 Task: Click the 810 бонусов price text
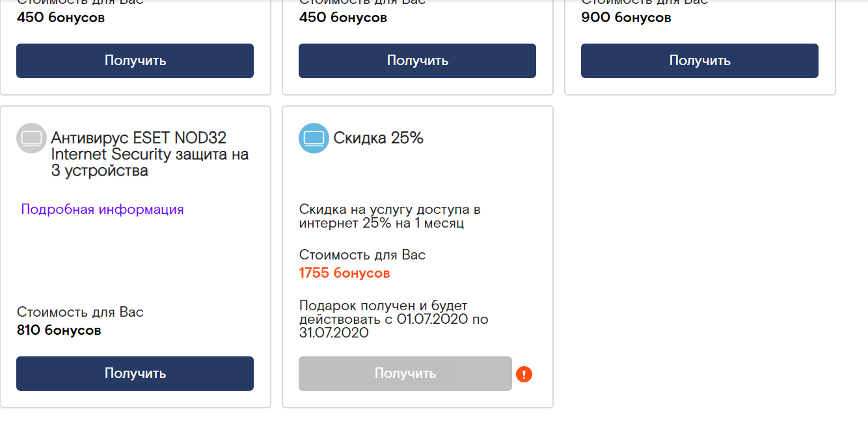click(x=59, y=330)
